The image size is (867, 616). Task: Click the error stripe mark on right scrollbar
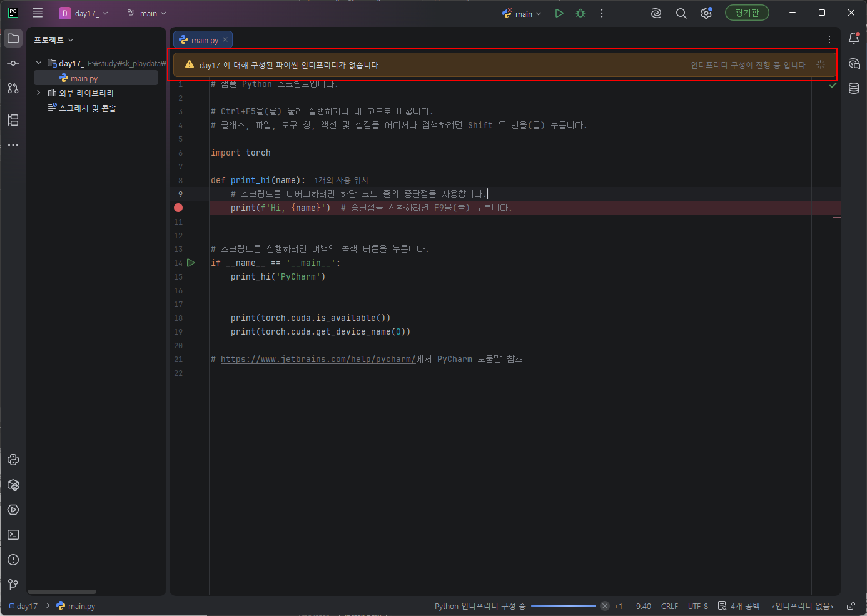point(836,218)
